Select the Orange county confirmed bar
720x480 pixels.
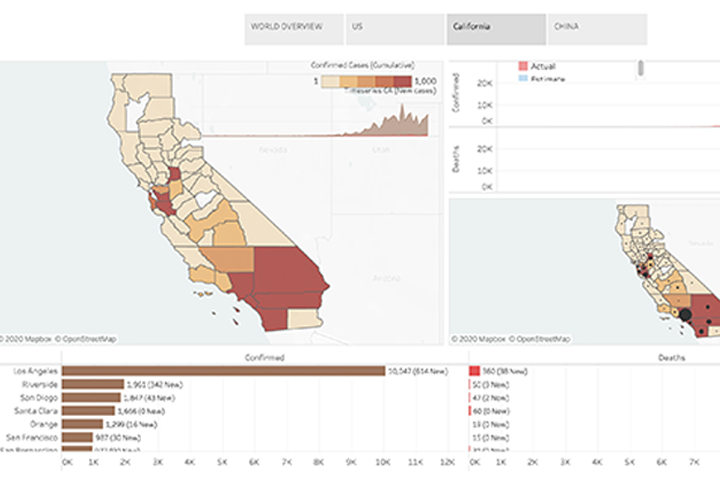click(x=82, y=424)
